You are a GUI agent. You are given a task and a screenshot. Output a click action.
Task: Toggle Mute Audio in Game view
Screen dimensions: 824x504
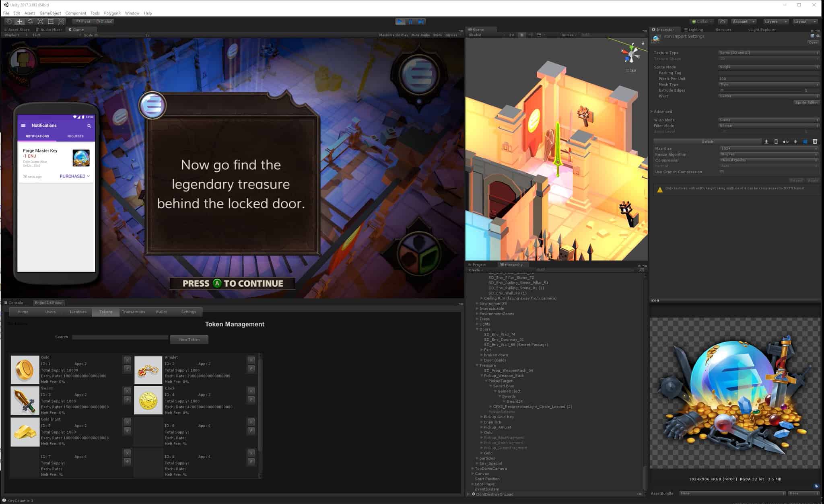(x=420, y=35)
